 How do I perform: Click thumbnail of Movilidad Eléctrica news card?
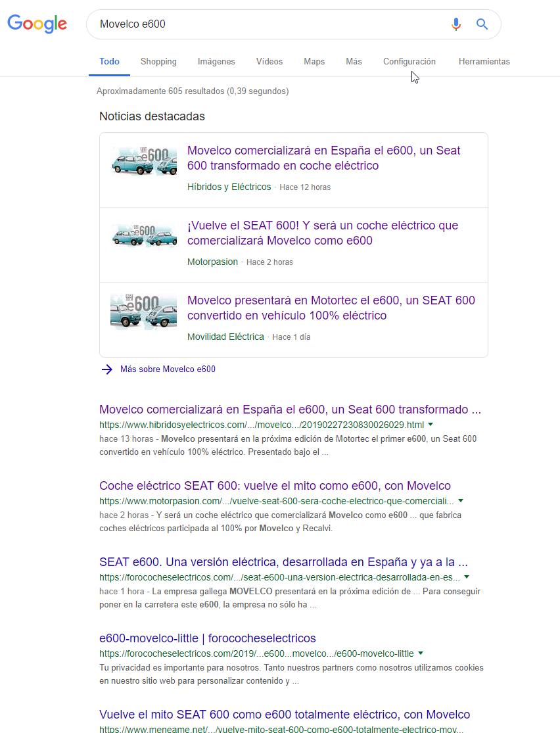pyautogui.click(x=144, y=312)
